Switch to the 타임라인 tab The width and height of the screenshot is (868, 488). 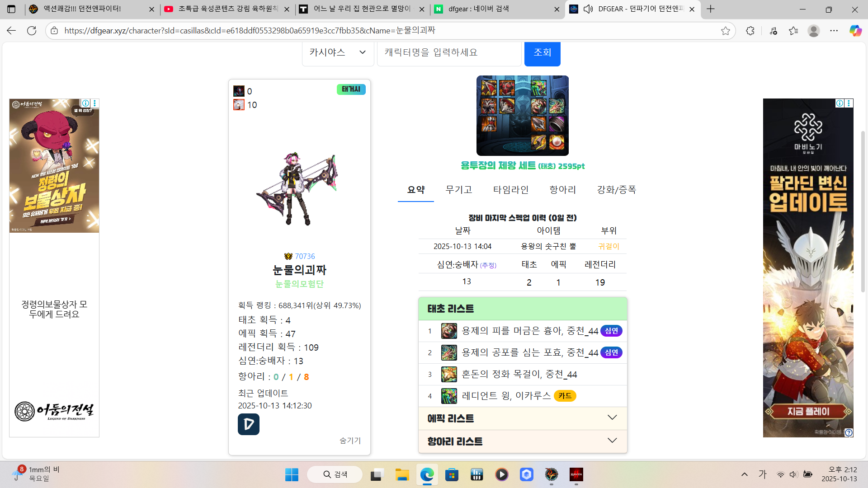[x=510, y=190]
